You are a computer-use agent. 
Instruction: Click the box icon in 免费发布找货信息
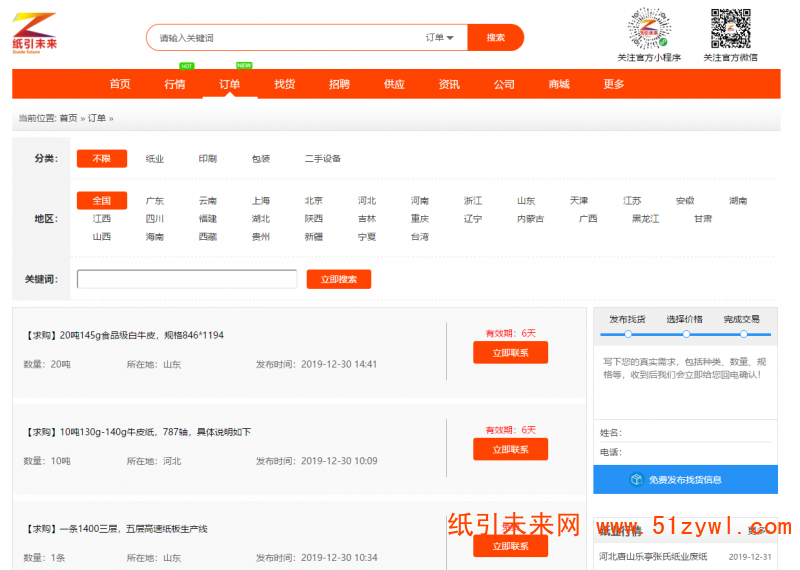(636, 480)
